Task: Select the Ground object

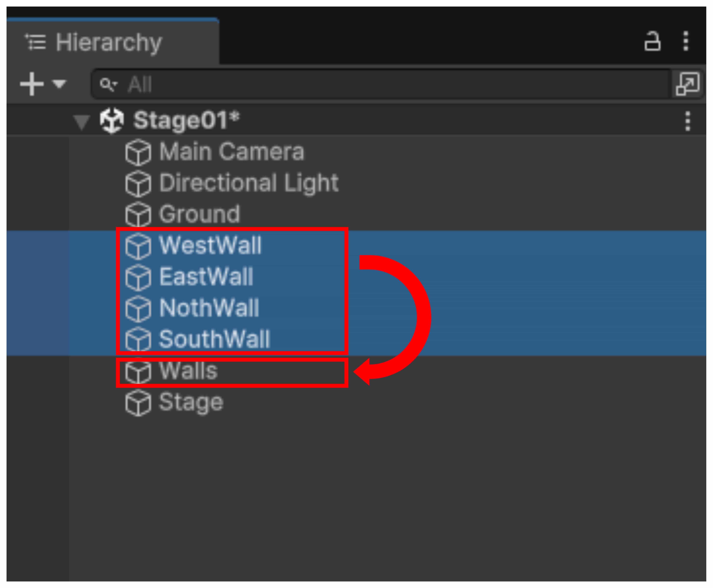Action: (x=199, y=214)
